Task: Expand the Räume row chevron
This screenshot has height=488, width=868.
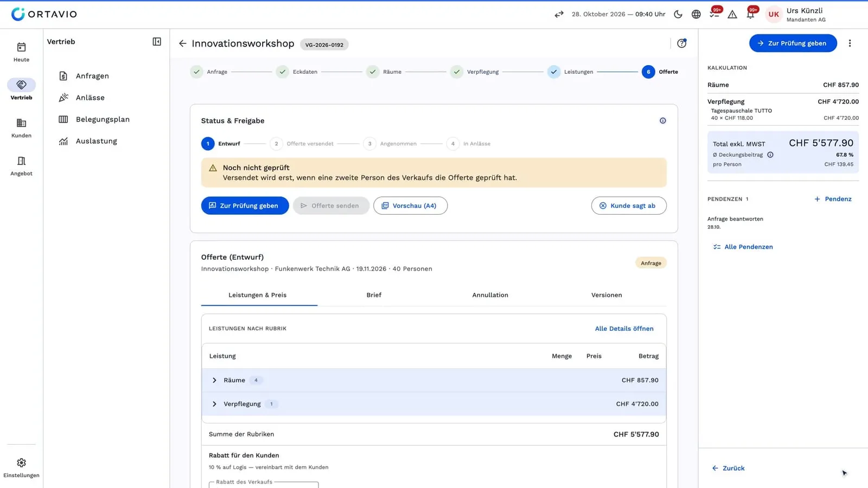Action: [214, 380]
